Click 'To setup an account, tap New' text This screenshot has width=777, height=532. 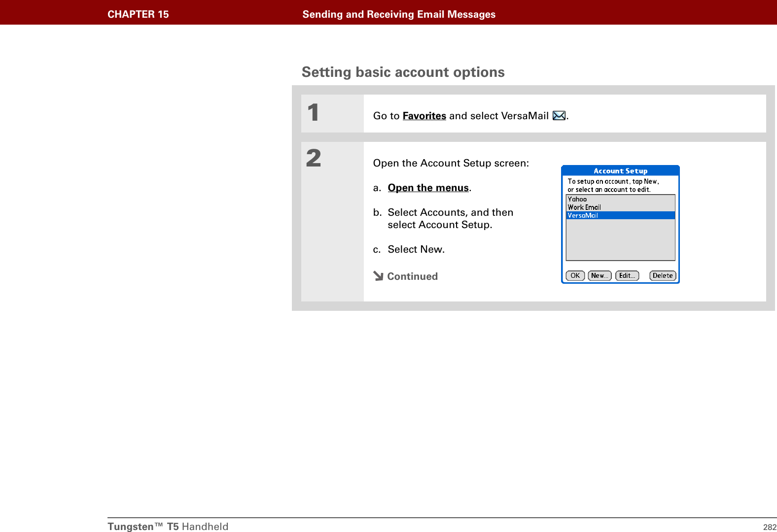point(613,181)
